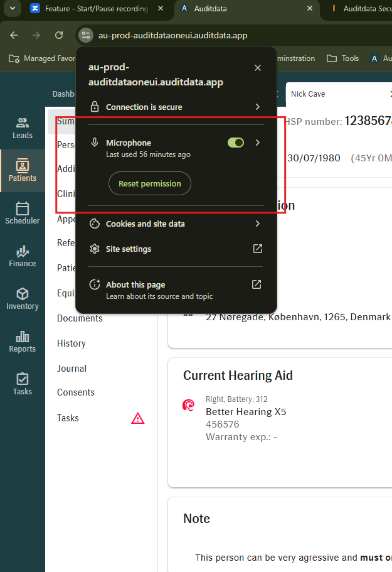Screen dimensions: 392x572
Task: Select Documents in patient menu
Action: coord(80,318)
